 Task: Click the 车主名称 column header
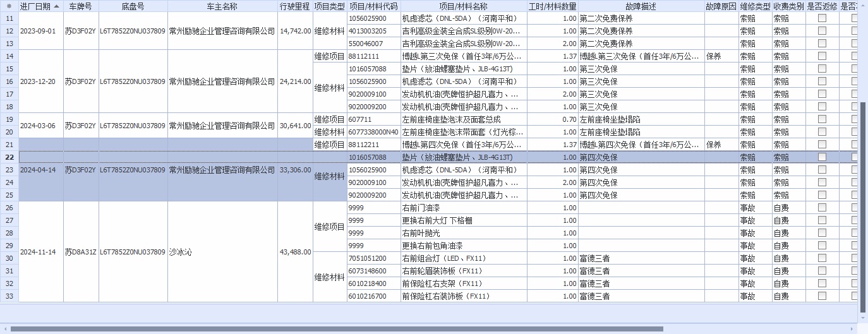(222, 6)
